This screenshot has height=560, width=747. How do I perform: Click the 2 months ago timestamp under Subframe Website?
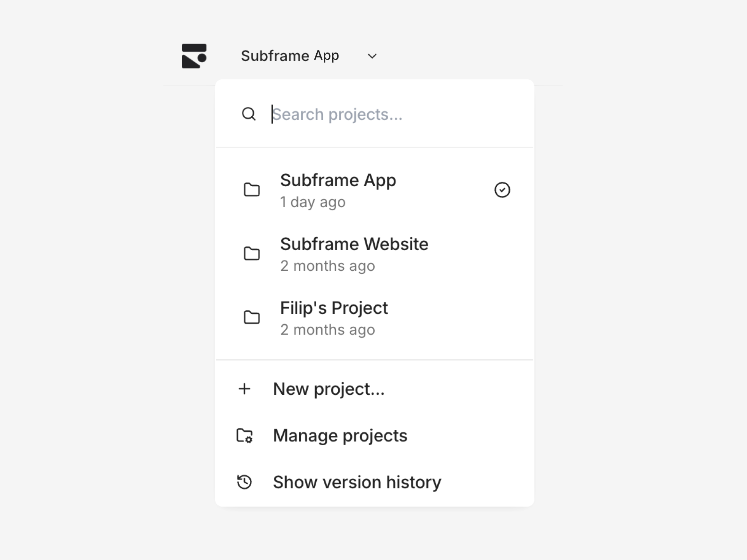click(x=328, y=266)
